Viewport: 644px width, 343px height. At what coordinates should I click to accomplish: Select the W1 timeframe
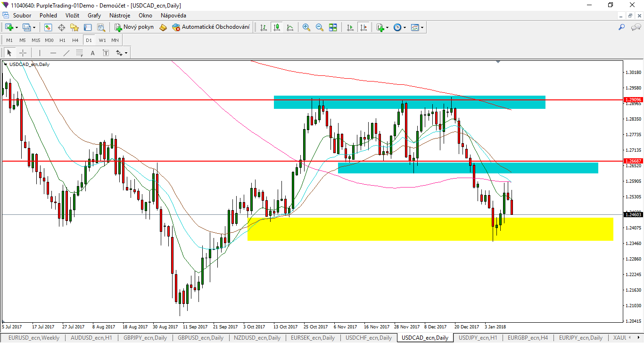coord(102,40)
